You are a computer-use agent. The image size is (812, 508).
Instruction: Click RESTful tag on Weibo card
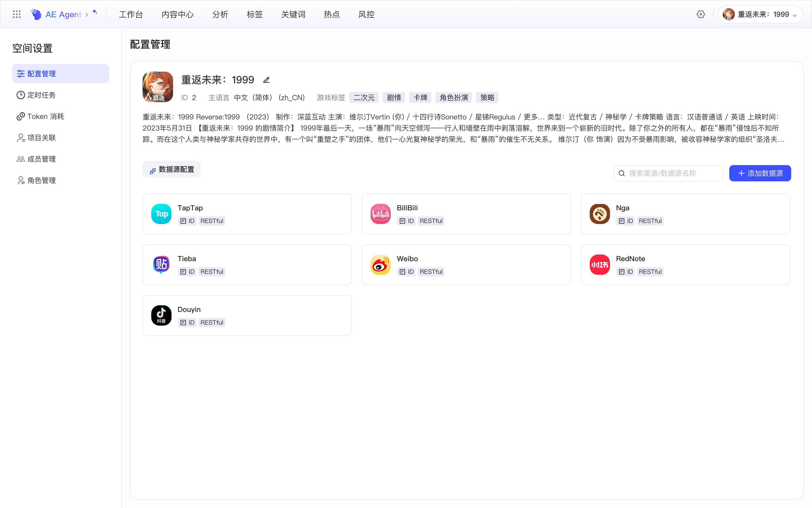[431, 272]
